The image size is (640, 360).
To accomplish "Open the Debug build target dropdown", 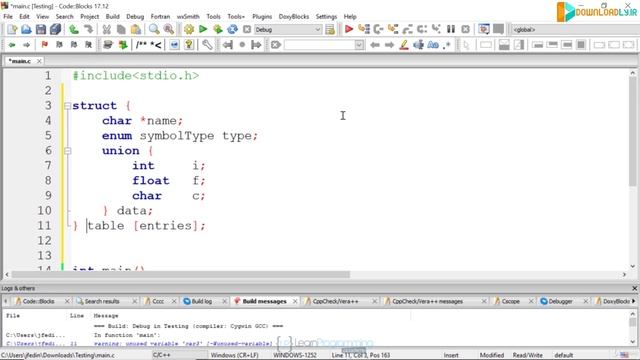I will pos(288,29).
